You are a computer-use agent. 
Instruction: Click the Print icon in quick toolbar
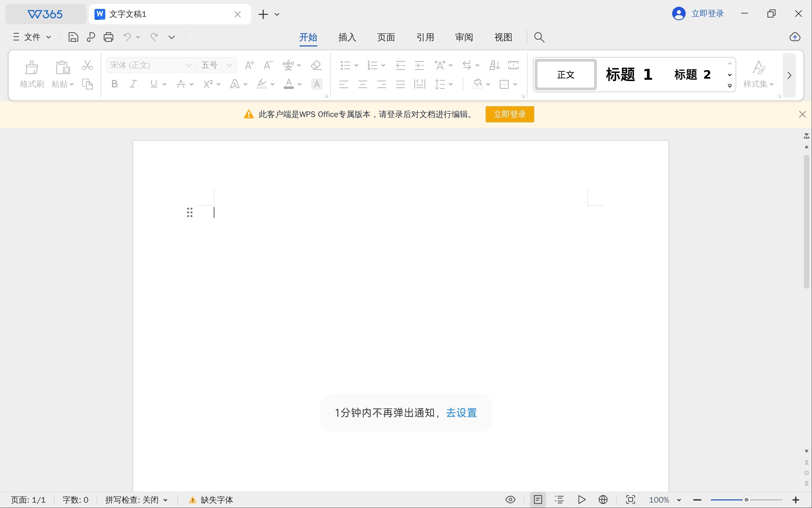(x=108, y=37)
